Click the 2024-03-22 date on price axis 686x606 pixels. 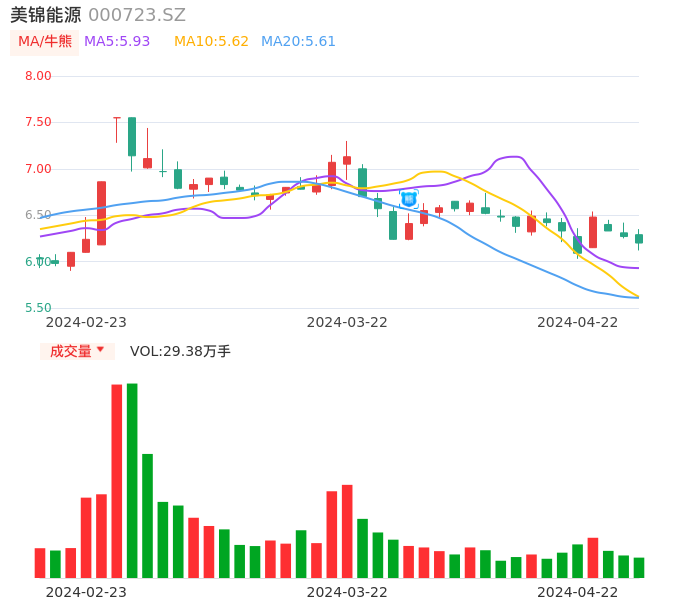347,322
